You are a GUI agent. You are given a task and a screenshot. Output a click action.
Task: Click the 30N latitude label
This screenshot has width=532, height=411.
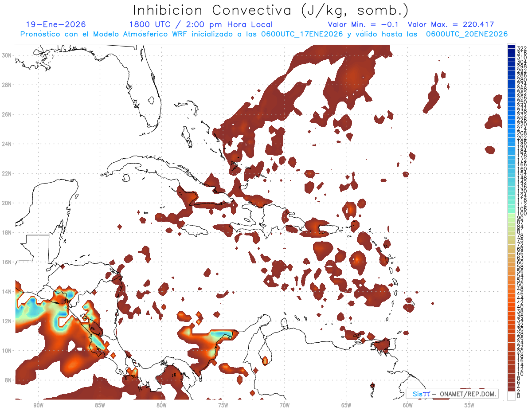tap(7, 55)
